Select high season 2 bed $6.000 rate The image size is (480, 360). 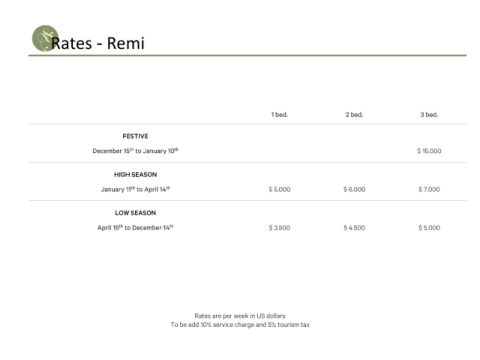coord(354,189)
